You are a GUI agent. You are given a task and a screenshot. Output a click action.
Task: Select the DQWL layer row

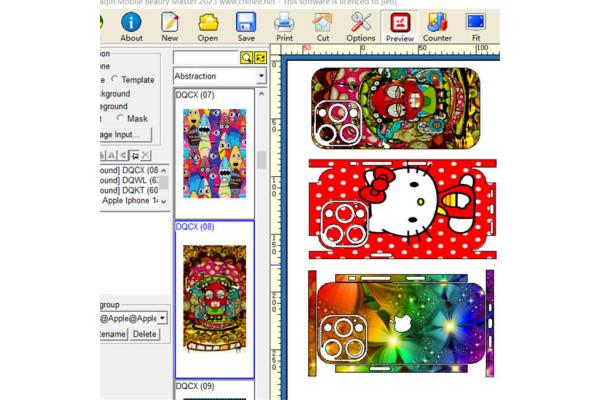pyautogui.click(x=130, y=180)
